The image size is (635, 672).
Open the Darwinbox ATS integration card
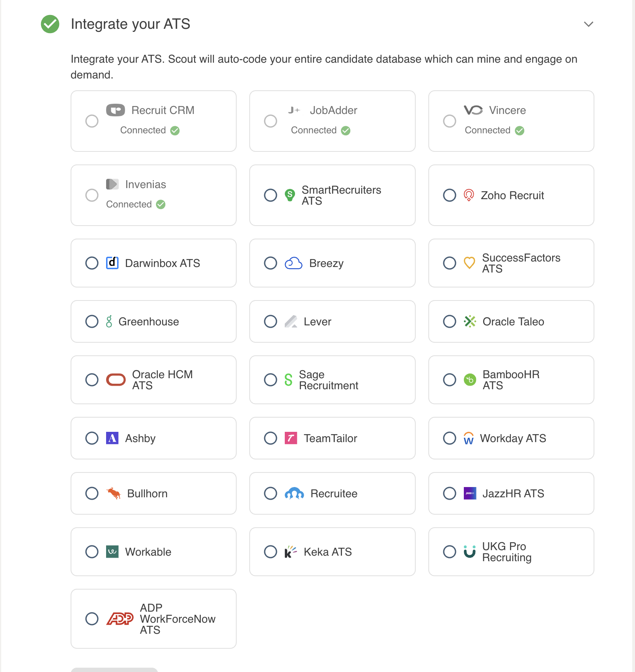pyautogui.click(x=154, y=263)
